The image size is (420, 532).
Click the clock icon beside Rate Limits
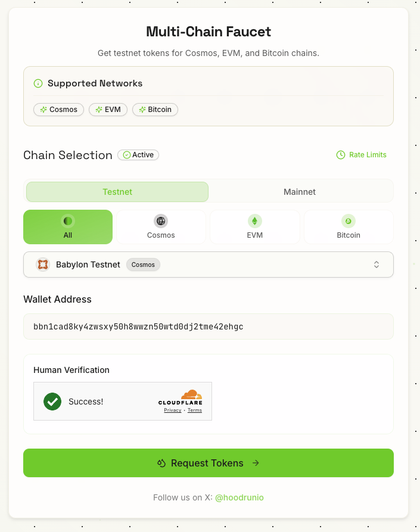341,155
